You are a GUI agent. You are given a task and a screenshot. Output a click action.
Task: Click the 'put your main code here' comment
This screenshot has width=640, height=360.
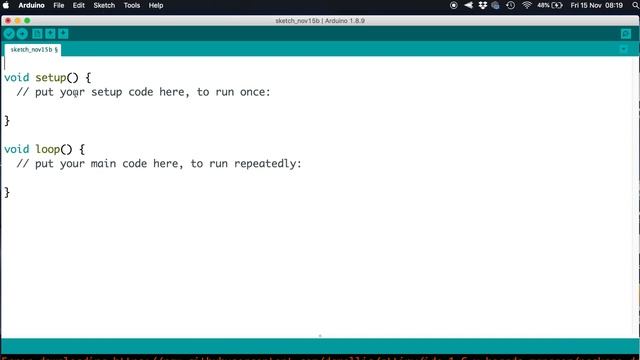159,164
